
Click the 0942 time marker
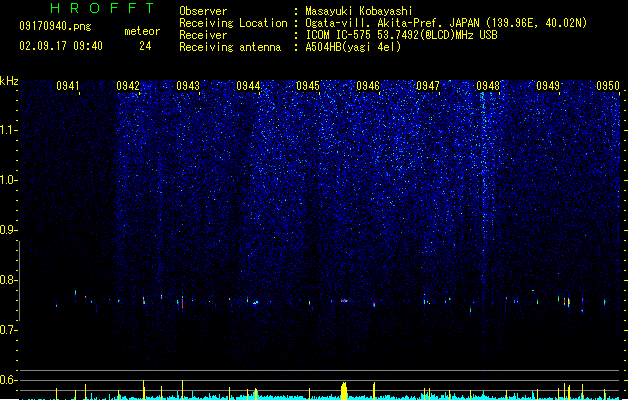click(x=128, y=86)
